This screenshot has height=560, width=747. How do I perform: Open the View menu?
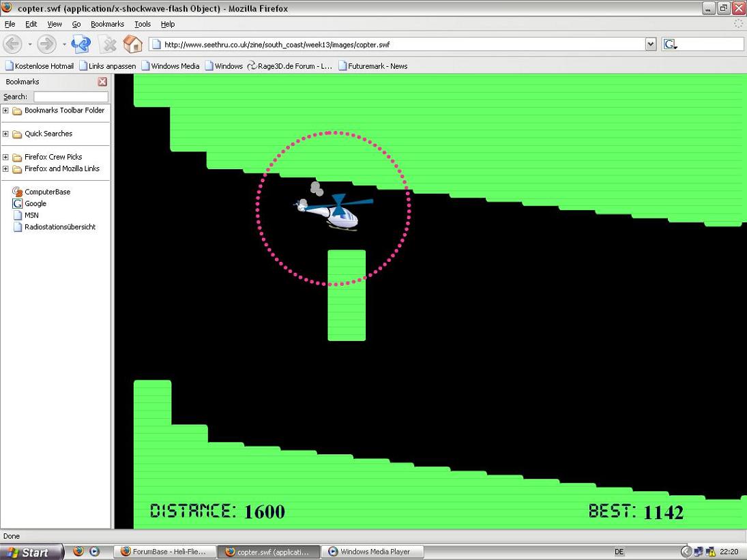click(x=55, y=24)
